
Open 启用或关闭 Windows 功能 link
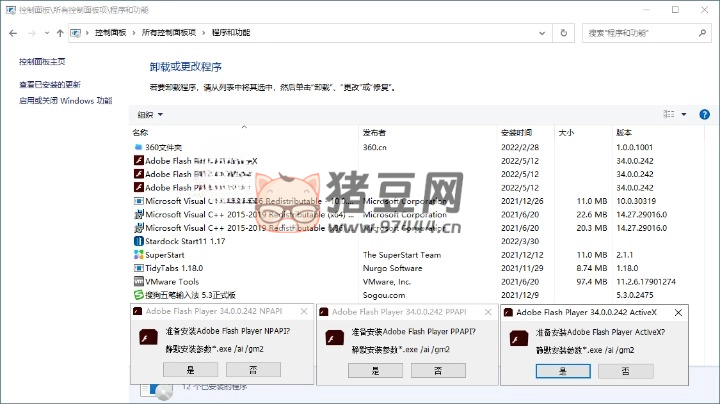pyautogui.click(x=65, y=101)
